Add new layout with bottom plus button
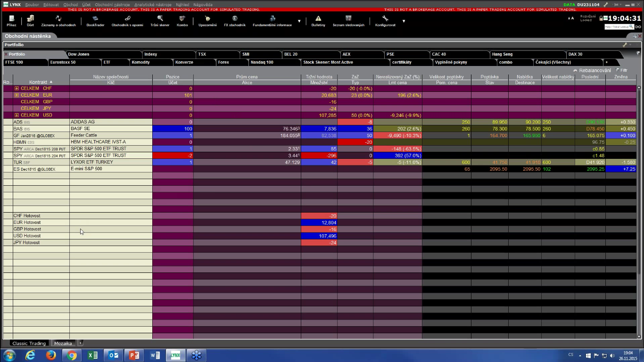The width and height of the screenshot is (644, 362). click(x=81, y=343)
